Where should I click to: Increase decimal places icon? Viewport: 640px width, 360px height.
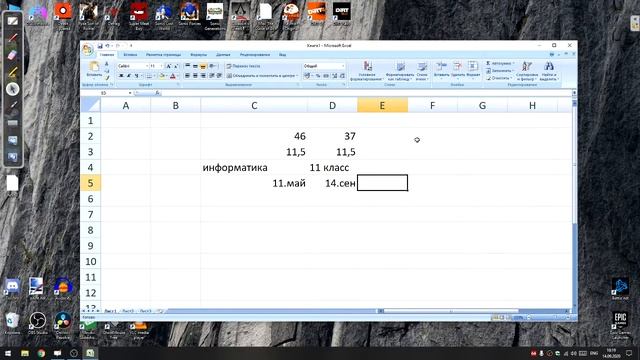334,76
